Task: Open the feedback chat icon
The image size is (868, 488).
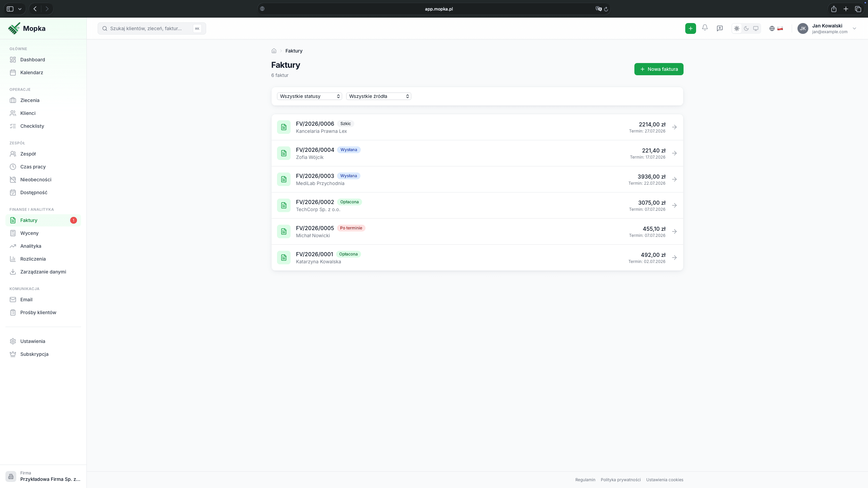Action: (x=719, y=28)
